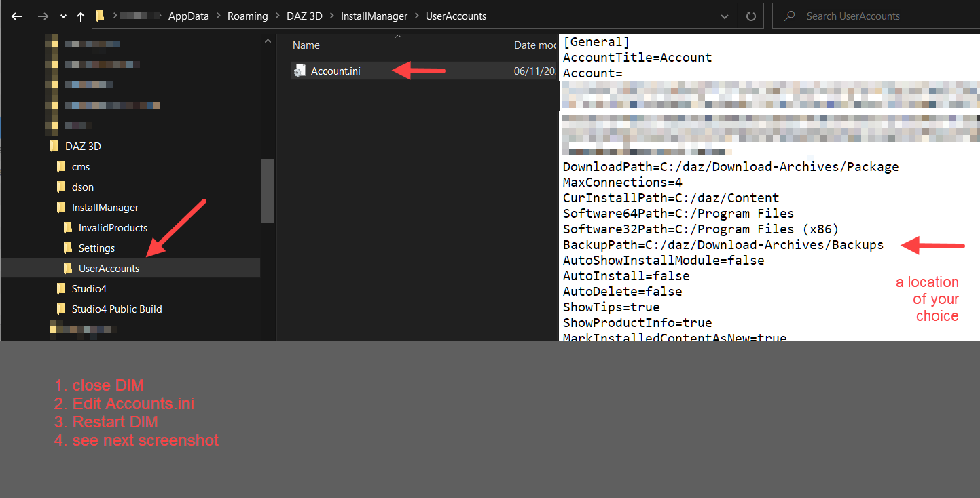
Task: Jump to DAZ 3D in the breadcrumb path
Action: click(304, 16)
